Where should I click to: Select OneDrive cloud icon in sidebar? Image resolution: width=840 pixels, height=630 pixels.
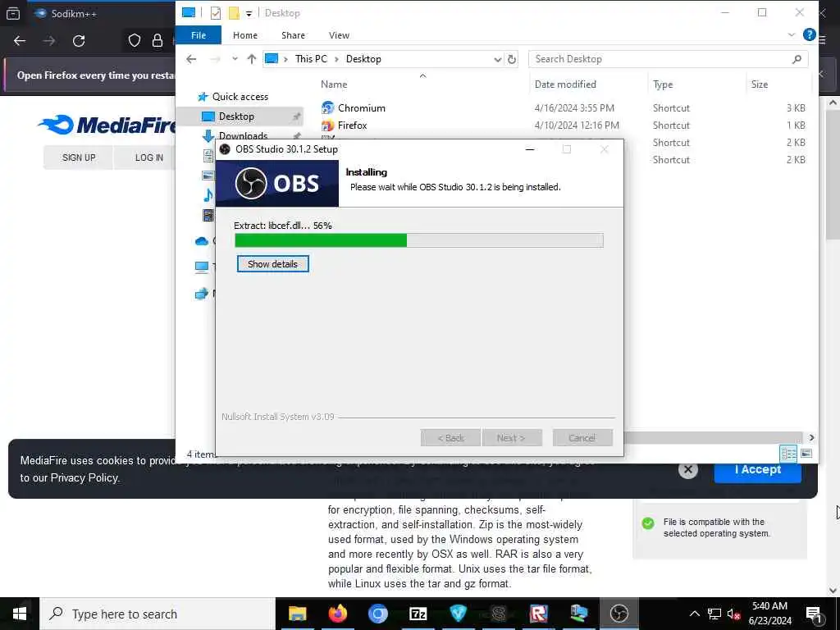[x=202, y=241]
